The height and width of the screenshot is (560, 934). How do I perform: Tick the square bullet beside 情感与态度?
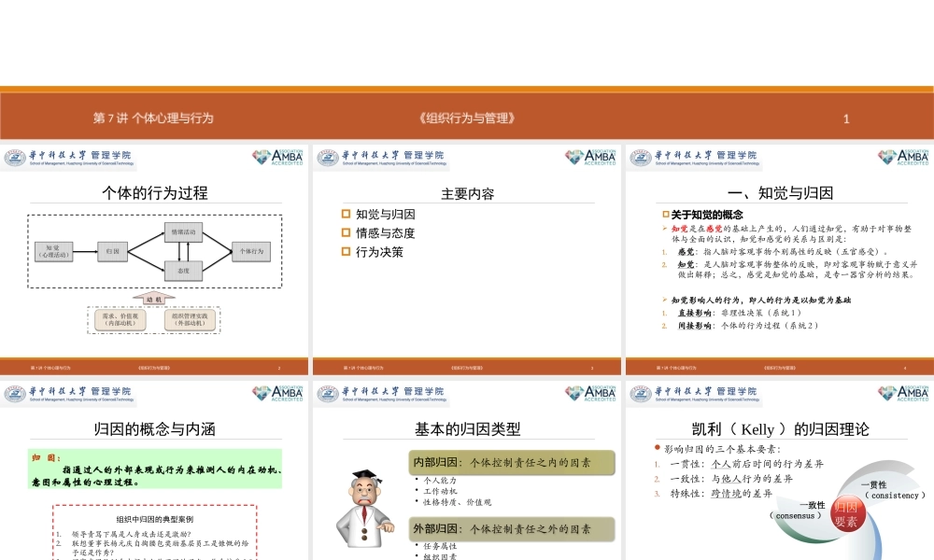pyautogui.click(x=347, y=233)
